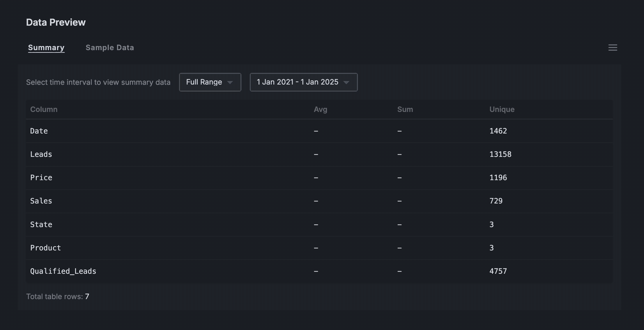Select the Summary tab
Screen dimensions: 644x330
click(46, 48)
